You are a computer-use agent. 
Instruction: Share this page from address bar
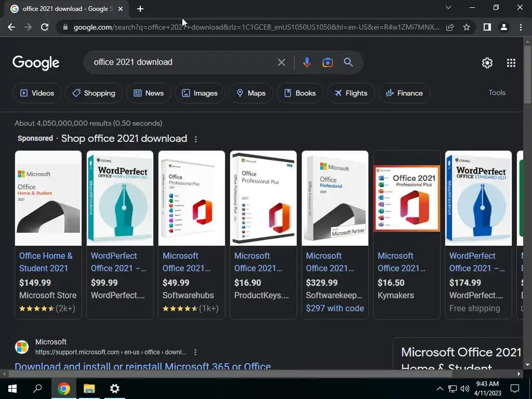click(x=450, y=27)
